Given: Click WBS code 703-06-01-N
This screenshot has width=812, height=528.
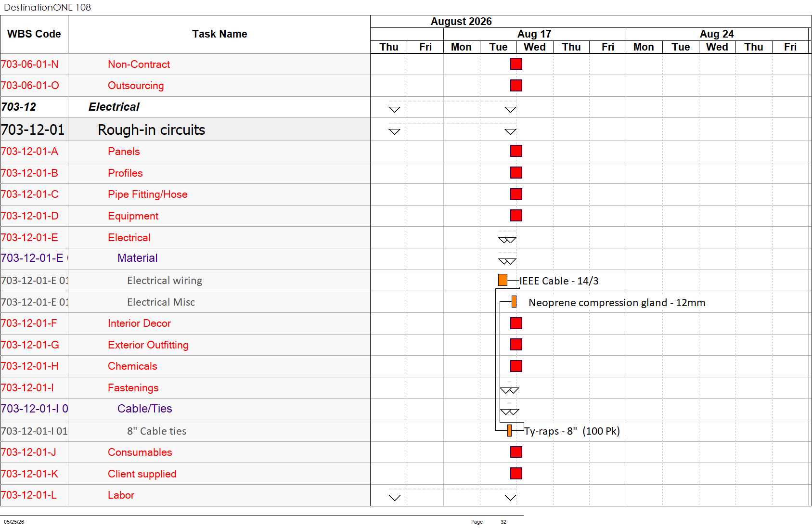Looking at the screenshot, I should (30, 64).
